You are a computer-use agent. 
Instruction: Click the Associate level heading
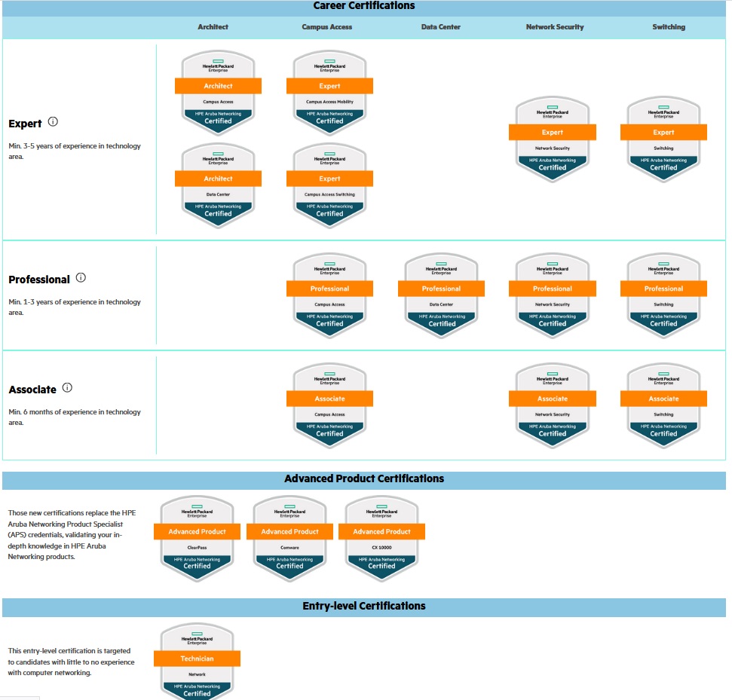(32, 390)
